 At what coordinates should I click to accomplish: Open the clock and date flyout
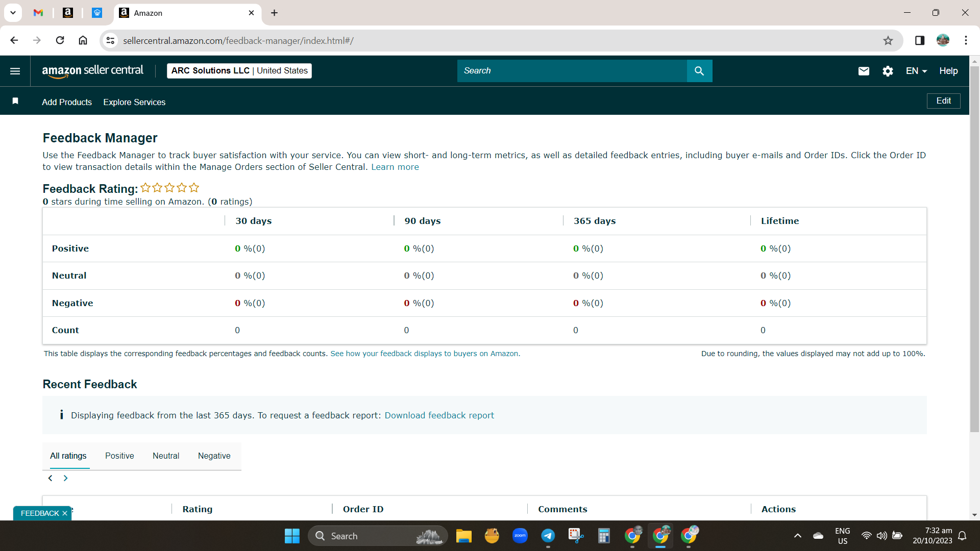[932, 536]
